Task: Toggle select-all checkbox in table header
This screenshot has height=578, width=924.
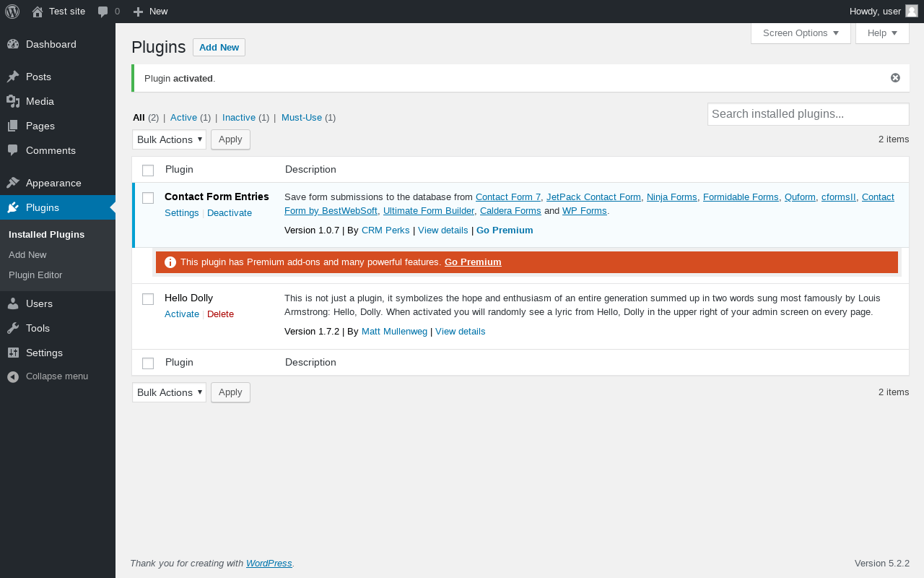Action: coord(148,171)
